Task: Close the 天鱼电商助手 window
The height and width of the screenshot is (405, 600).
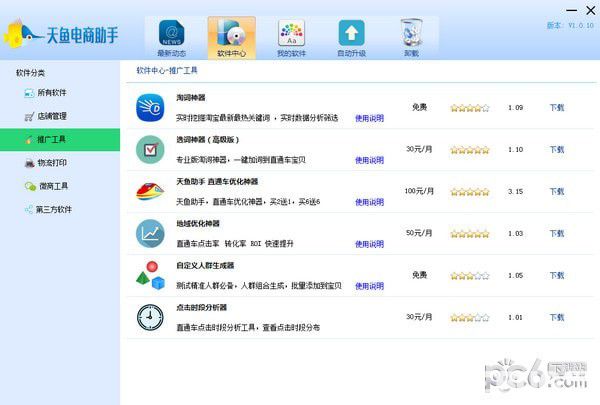Action: tap(591, 10)
